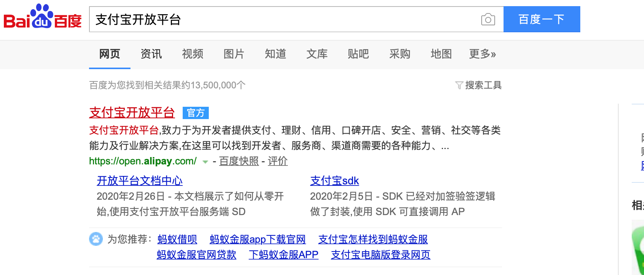Open the 百度快照 cached link
The image size is (644, 275).
239,161
